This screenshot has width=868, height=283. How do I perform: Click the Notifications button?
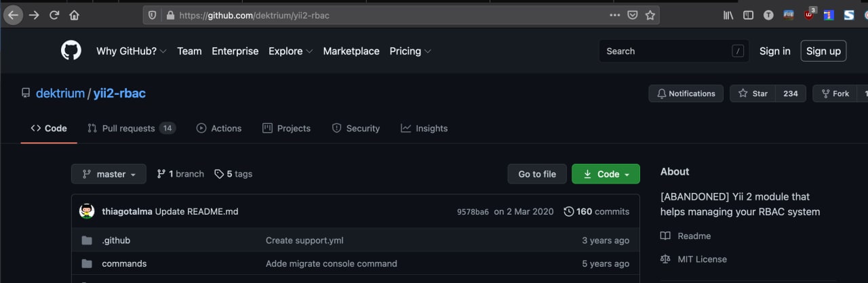(686, 93)
